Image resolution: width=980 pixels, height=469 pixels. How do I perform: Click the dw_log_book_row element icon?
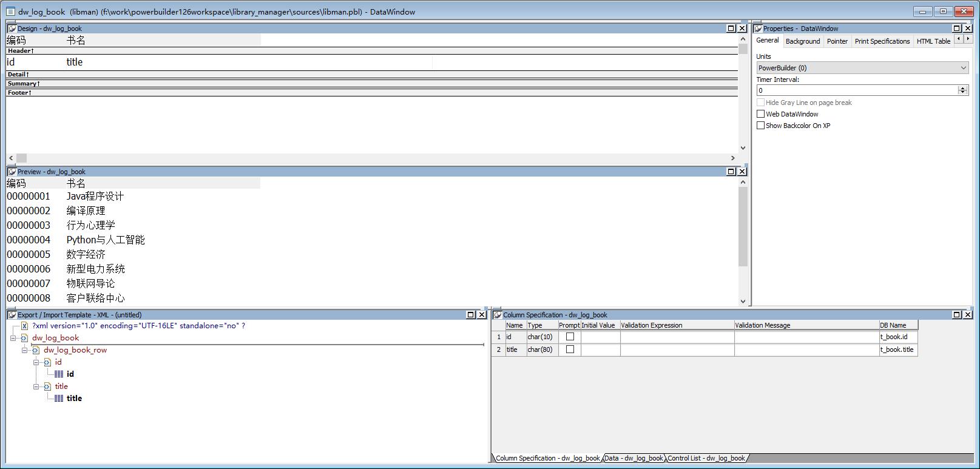36,350
